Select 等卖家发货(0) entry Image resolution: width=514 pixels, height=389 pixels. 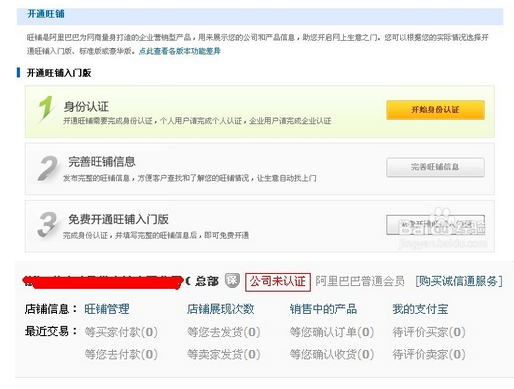223,354
